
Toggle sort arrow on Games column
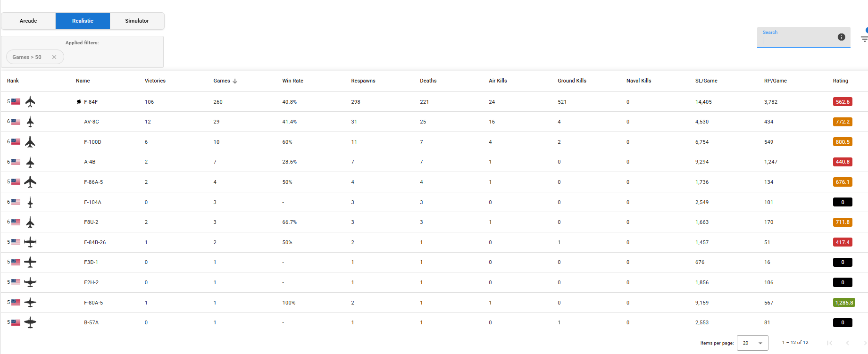[235, 81]
